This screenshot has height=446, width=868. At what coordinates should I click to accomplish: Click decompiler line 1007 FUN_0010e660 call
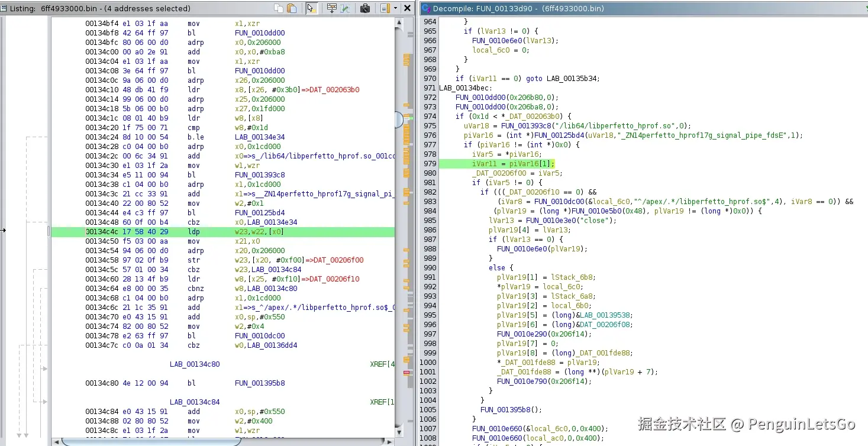pyautogui.click(x=540, y=429)
